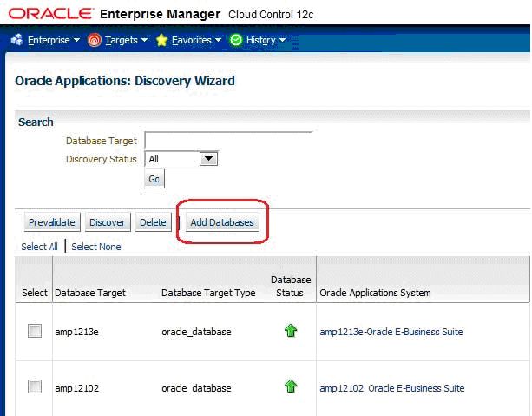Click the History clock icon

236,40
